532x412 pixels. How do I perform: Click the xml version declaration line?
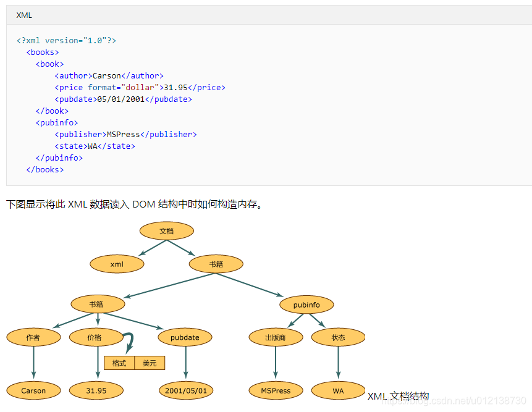[67, 41]
